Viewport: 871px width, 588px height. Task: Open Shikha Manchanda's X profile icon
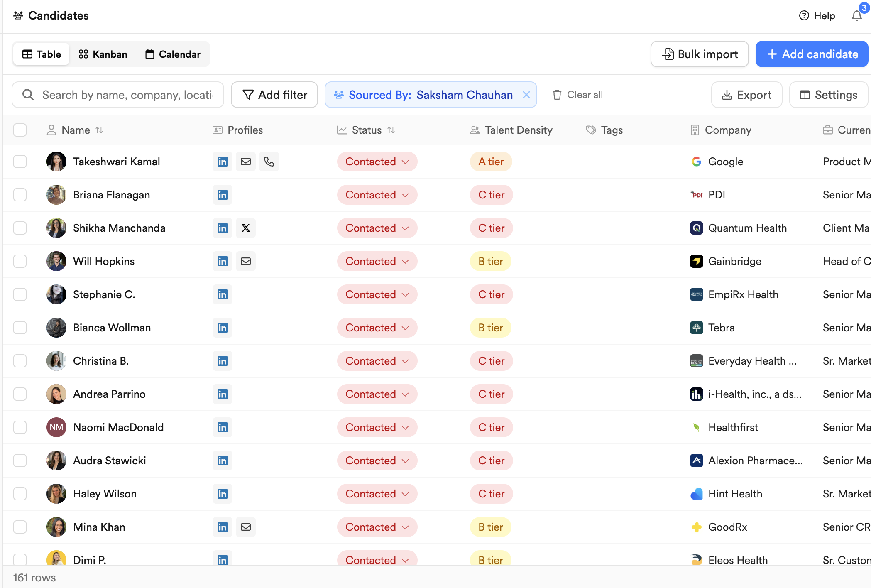coord(246,228)
